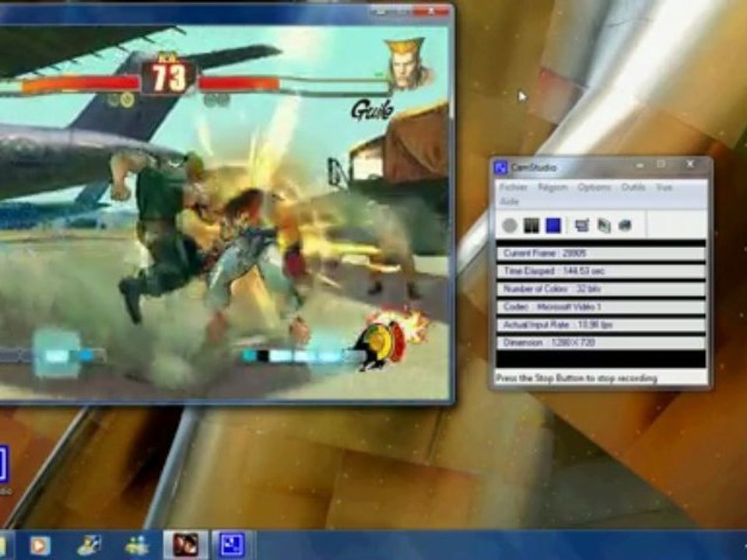Pause recording with CamStudio's pause icon
Viewport: 747px width, 560px height.
531,226
